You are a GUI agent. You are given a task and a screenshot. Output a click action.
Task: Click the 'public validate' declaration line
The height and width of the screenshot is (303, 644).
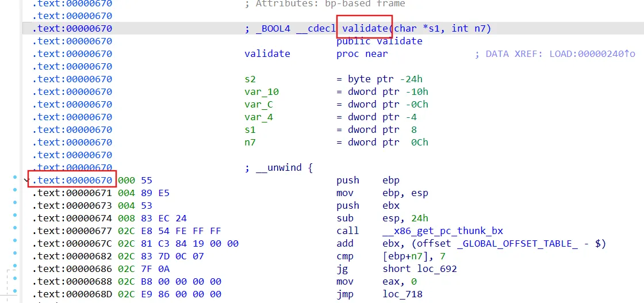click(379, 41)
